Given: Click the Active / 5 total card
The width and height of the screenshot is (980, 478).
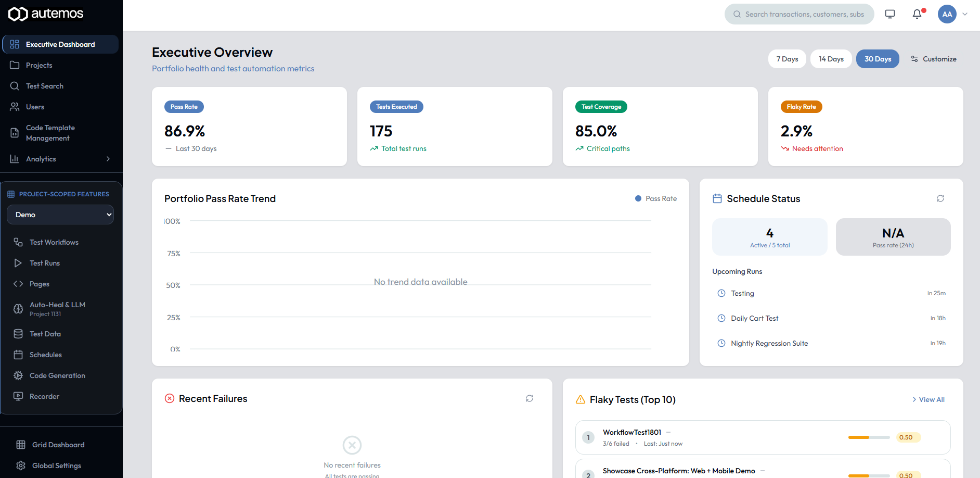Looking at the screenshot, I should (x=770, y=237).
